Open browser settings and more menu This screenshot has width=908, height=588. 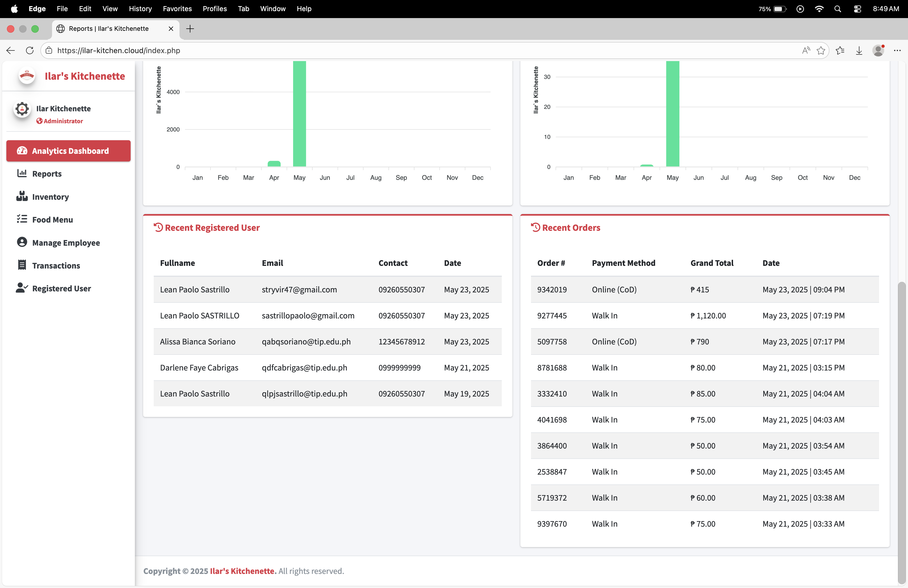click(897, 50)
